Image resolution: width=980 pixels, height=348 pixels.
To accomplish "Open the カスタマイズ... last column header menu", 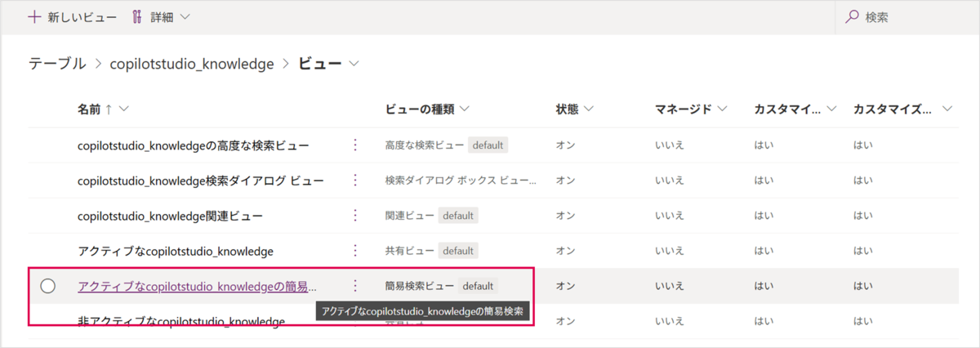I will [947, 109].
